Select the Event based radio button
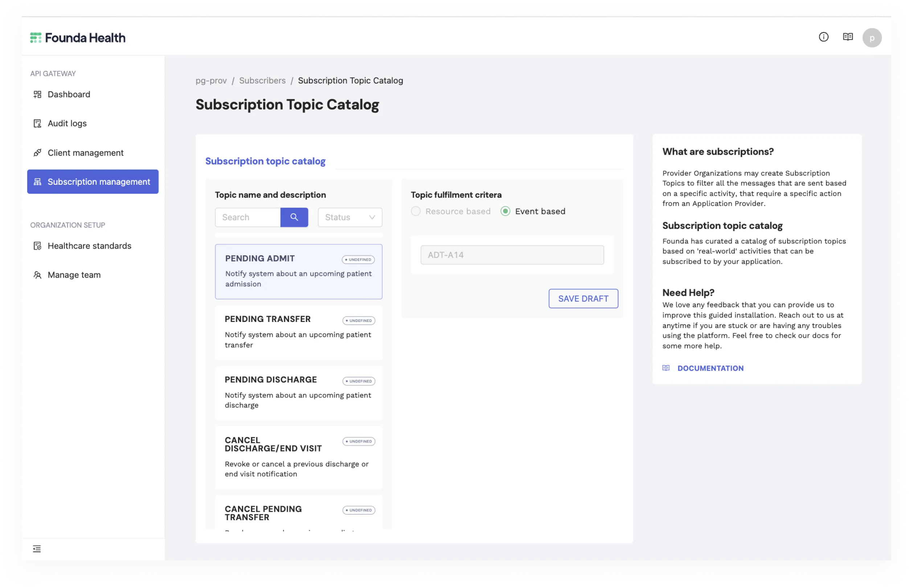 point(505,211)
